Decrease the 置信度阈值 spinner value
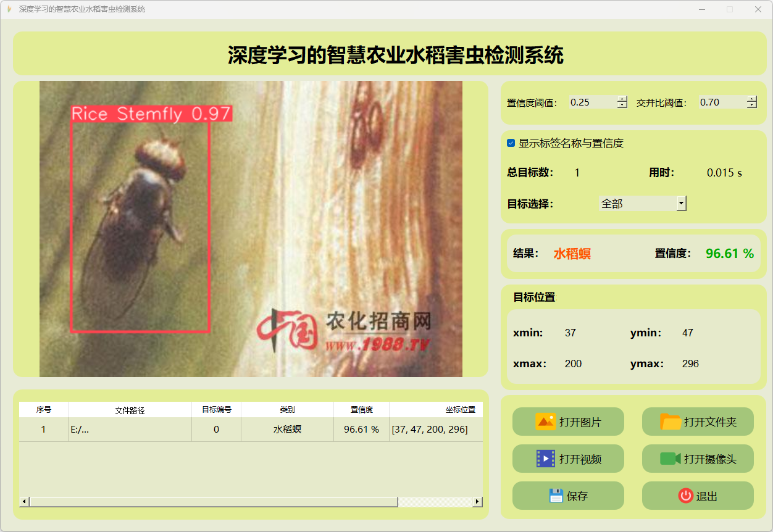The width and height of the screenshot is (773, 532). coord(622,106)
